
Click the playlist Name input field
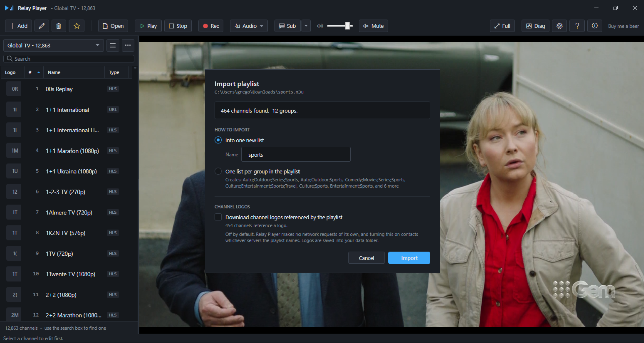[296, 155]
